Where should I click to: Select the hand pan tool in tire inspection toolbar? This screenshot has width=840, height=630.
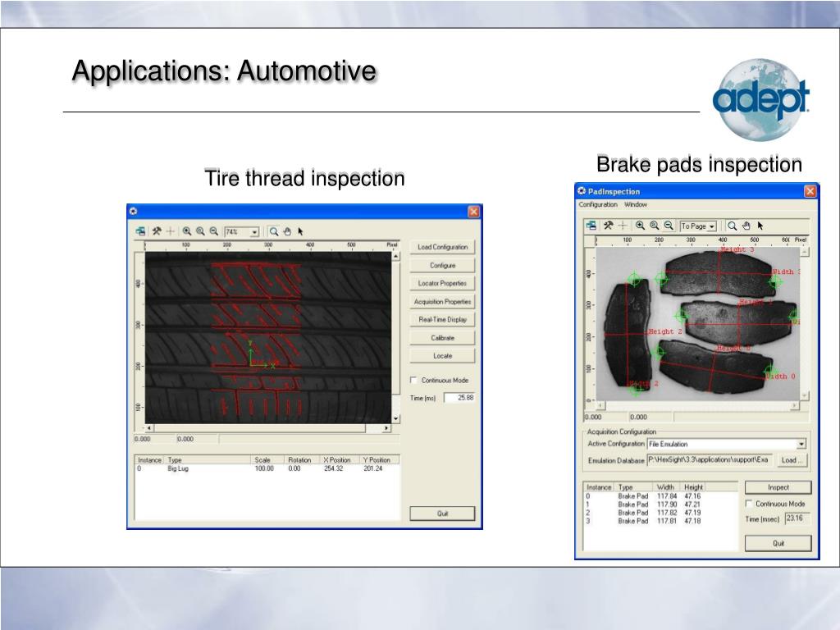coord(287,231)
